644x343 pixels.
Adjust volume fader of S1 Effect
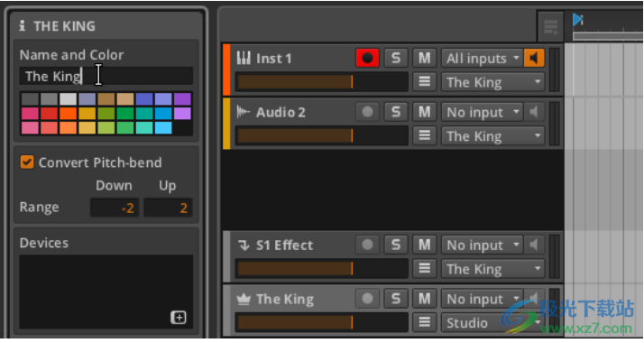[322, 269]
